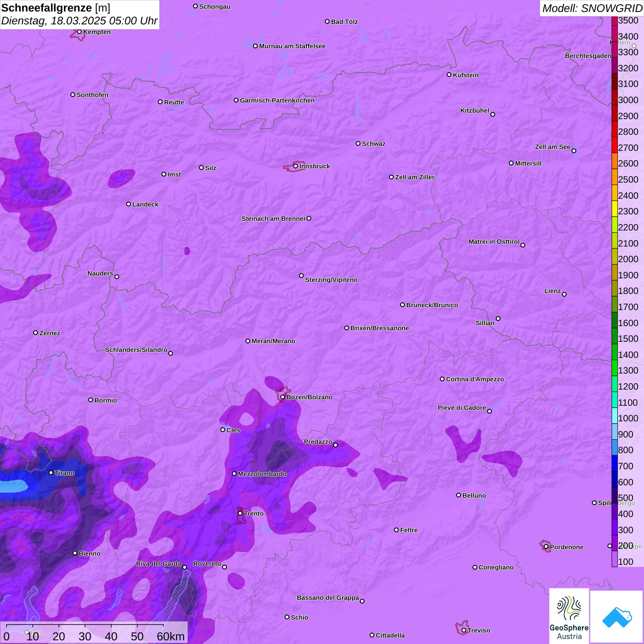Click the Murnau am Staffelsee label
The width and height of the screenshot is (644, 644).
pyautogui.click(x=293, y=46)
